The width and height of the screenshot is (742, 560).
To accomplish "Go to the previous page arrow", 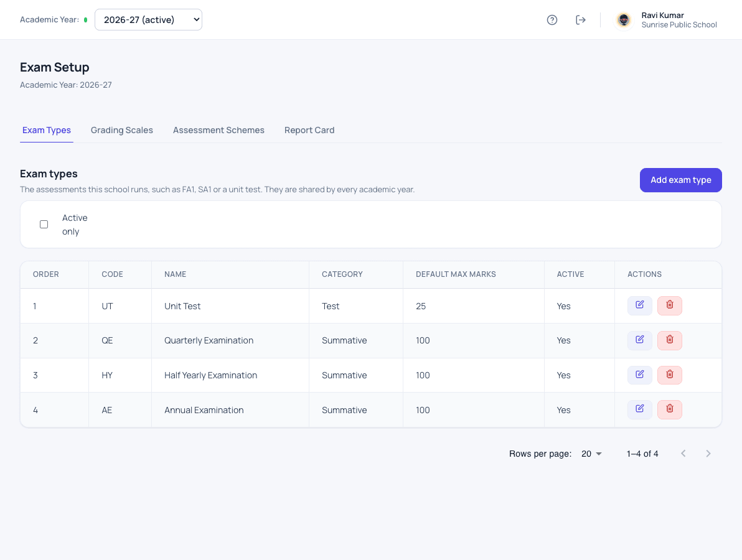I will tap(683, 454).
